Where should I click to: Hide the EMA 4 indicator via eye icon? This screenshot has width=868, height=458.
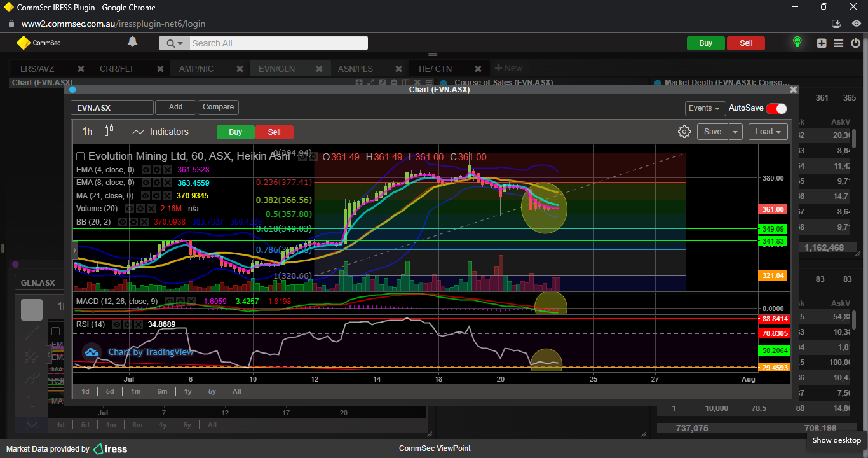coord(146,170)
